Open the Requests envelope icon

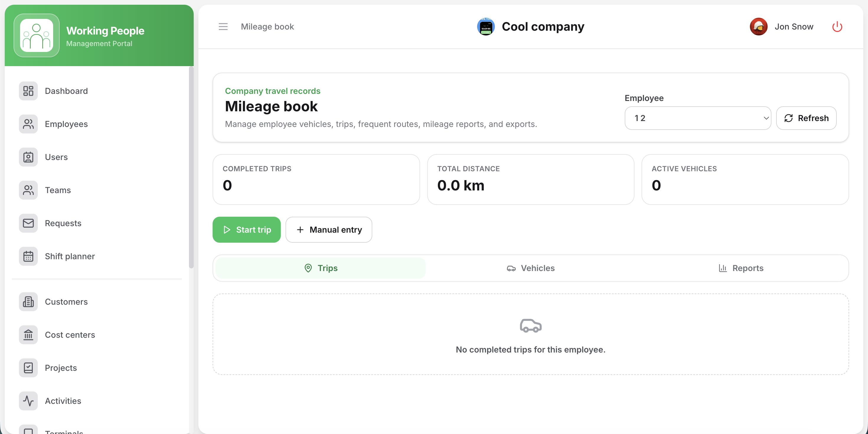(28, 223)
